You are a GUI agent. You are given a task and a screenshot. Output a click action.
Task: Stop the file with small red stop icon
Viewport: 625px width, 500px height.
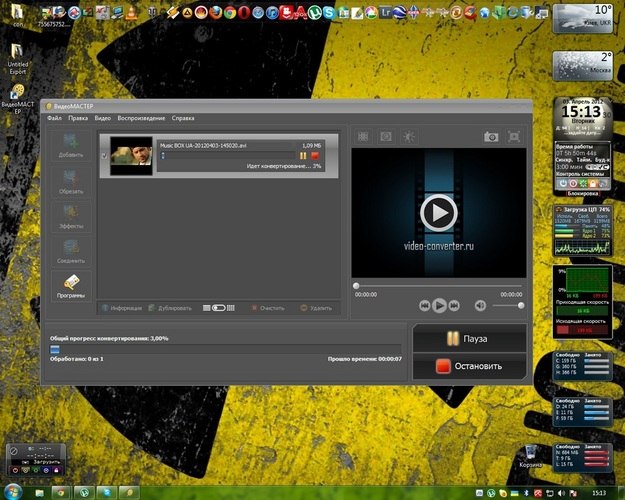pyautogui.click(x=315, y=155)
